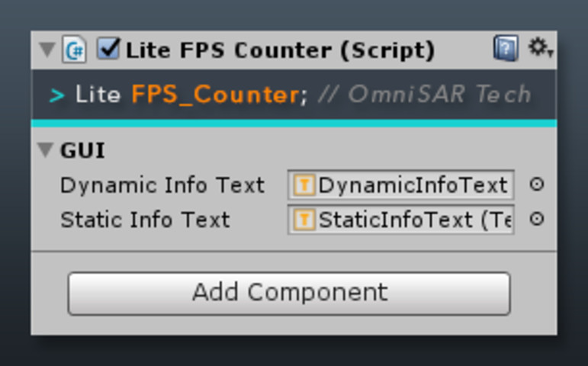The image size is (588, 366).
Task: Open the component settings gear menu
Action: click(538, 47)
